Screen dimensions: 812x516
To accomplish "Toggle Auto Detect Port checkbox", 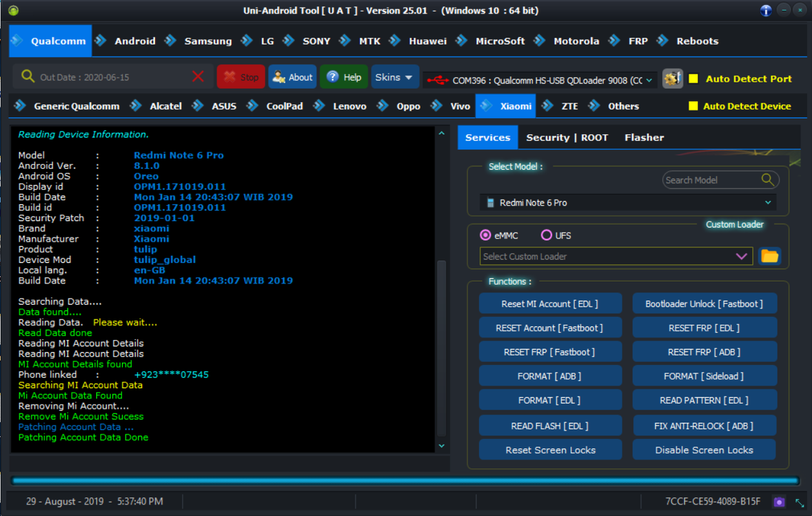I will [x=693, y=79].
